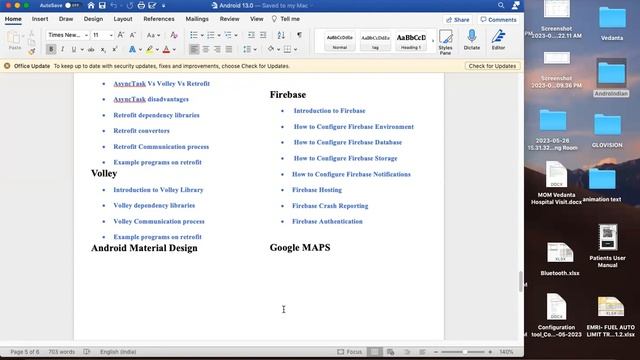Toggle bold formatting

tap(51, 49)
